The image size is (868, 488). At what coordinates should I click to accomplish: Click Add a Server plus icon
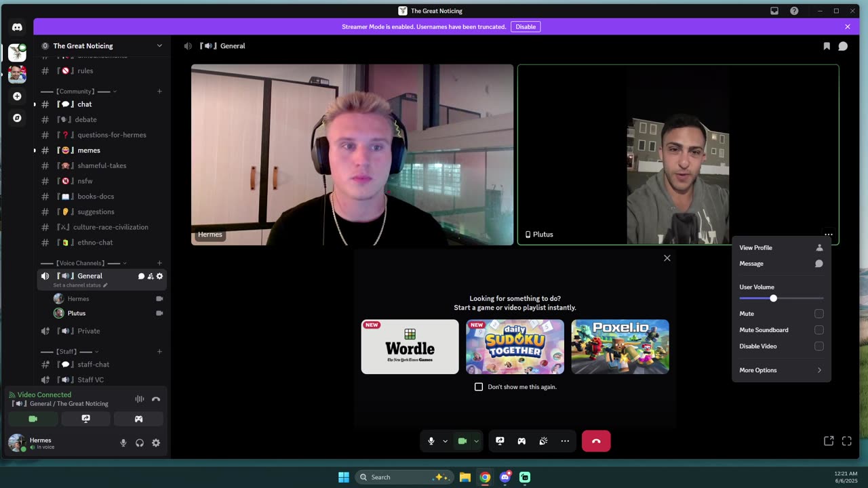click(x=17, y=96)
